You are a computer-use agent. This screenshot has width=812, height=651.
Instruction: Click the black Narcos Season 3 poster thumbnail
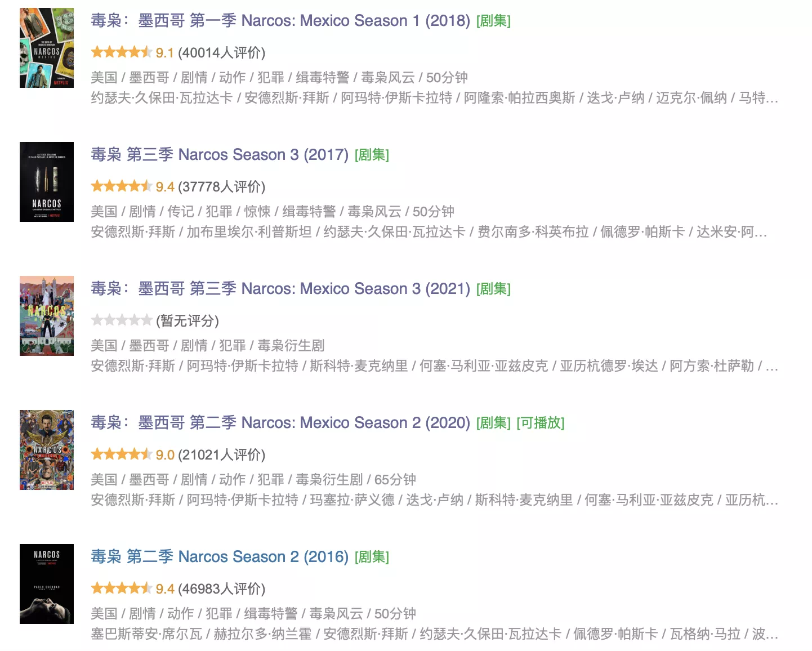click(x=47, y=182)
